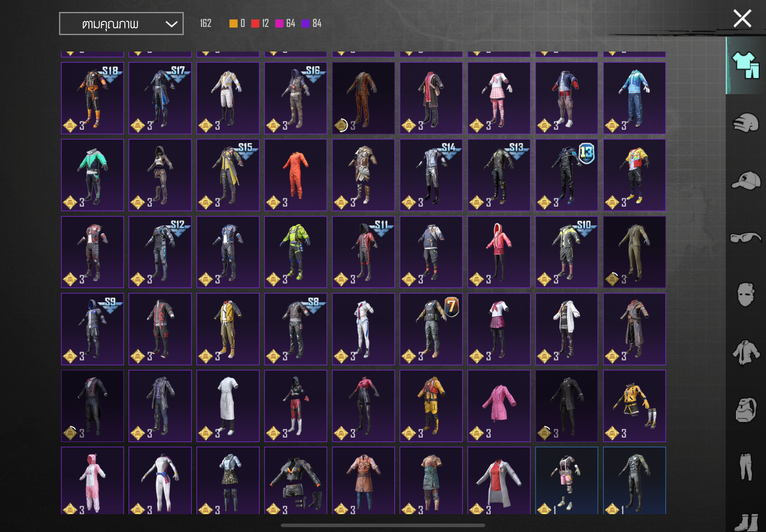The width and height of the screenshot is (766, 532).
Task: Select the backpack category icon
Action: (x=746, y=410)
